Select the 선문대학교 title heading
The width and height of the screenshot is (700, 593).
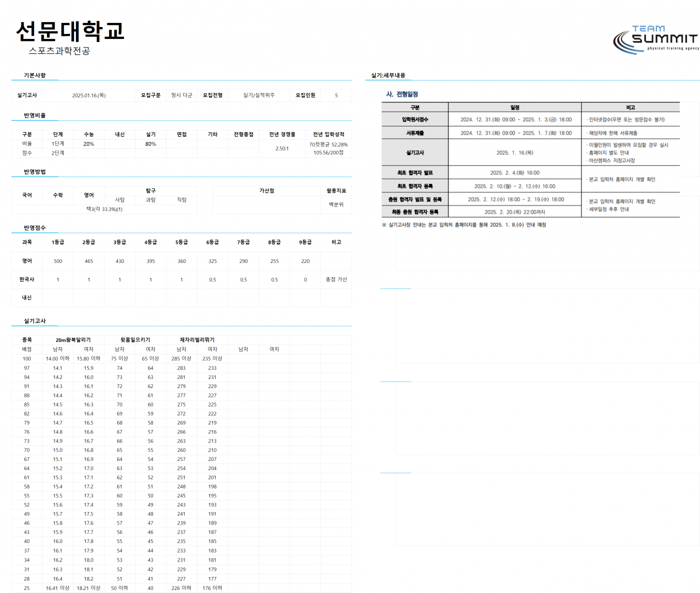70,31
